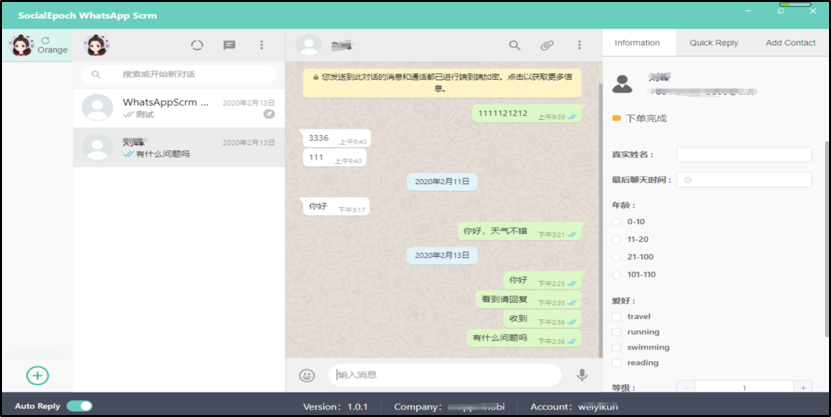Select age range 0-10
Image resolution: width=831 pixels, height=417 pixels.
(x=616, y=222)
